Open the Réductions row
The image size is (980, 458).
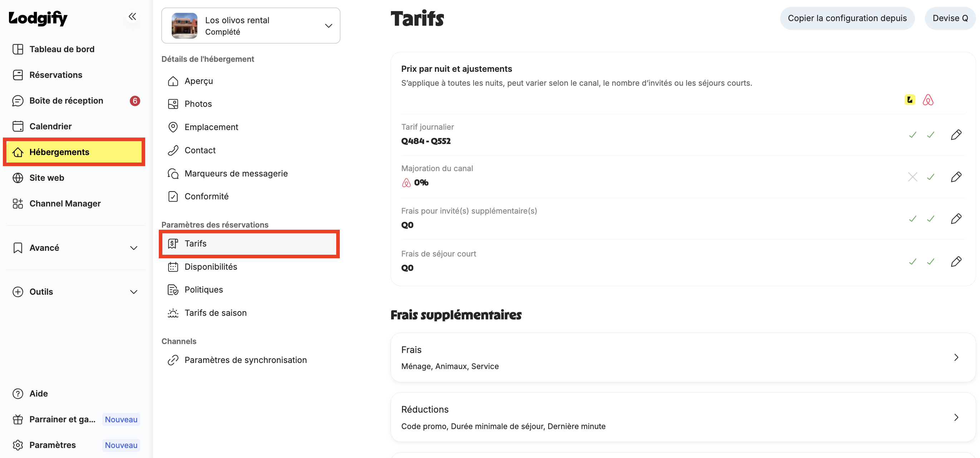(x=682, y=417)
